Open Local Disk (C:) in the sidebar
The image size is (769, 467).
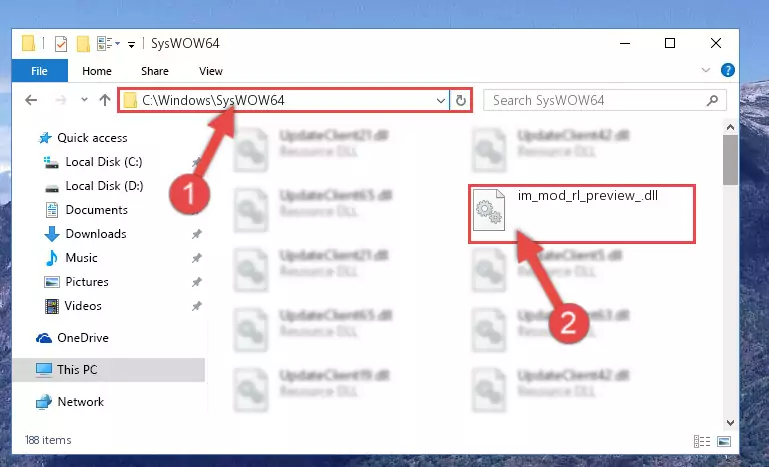(104, 162)
